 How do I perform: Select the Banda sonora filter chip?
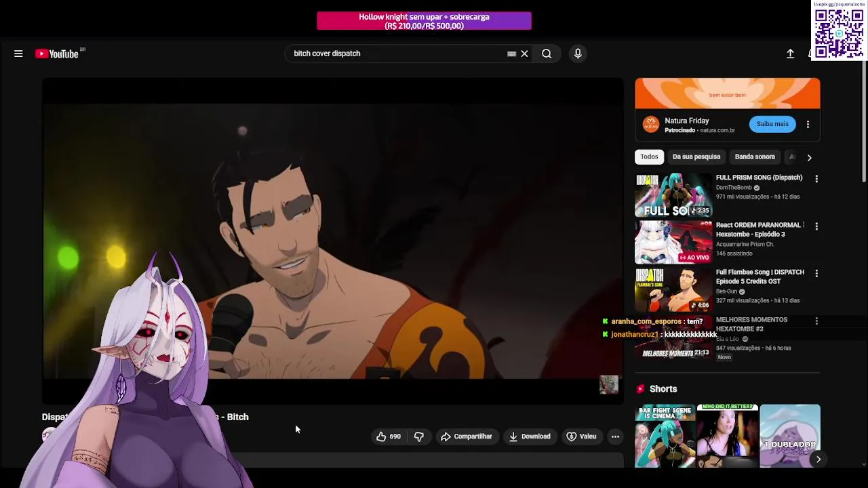tap(755, 157)
